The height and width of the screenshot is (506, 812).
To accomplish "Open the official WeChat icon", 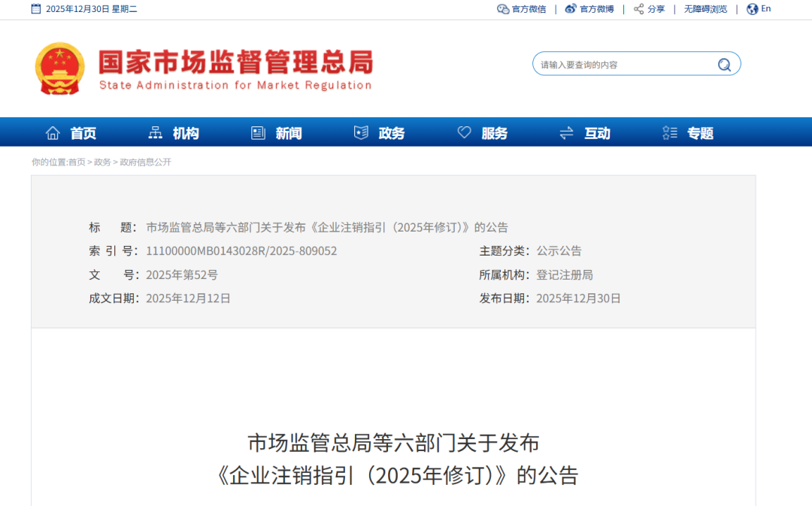I will 503,9.
